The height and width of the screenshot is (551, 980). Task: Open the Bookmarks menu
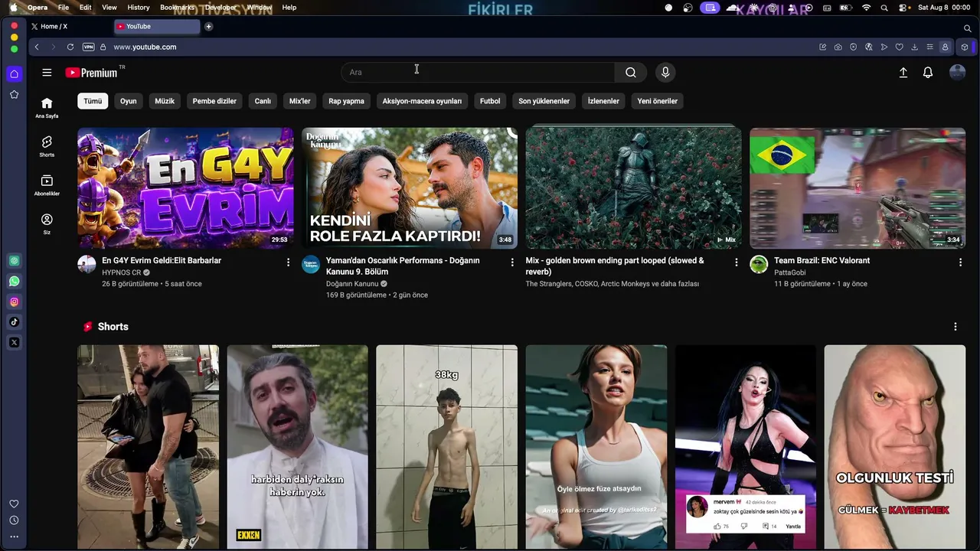tap(178, 8)
